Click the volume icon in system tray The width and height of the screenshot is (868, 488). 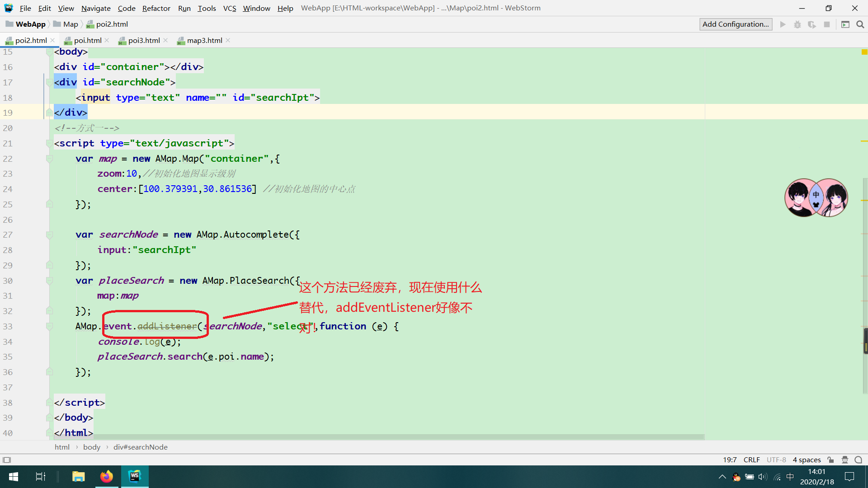pyautogui.click(x=763, y=477)
